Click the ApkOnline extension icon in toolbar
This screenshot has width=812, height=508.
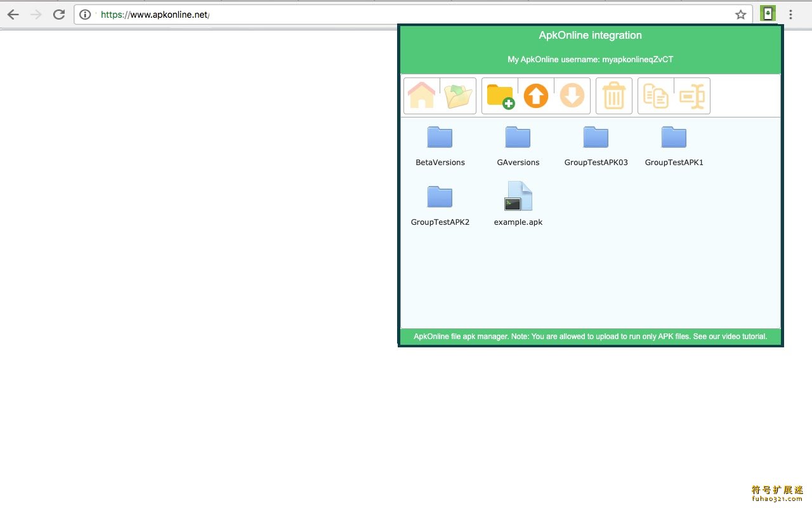click(768, 14)
